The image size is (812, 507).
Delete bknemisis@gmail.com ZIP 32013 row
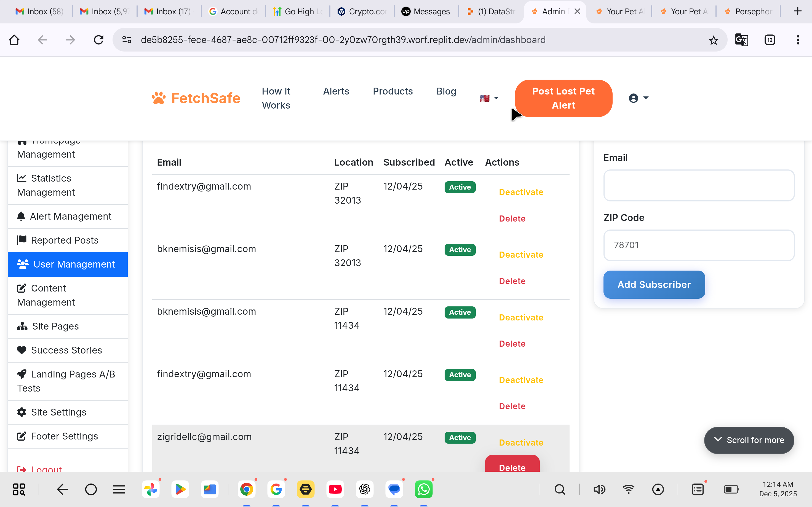point(512,281)
